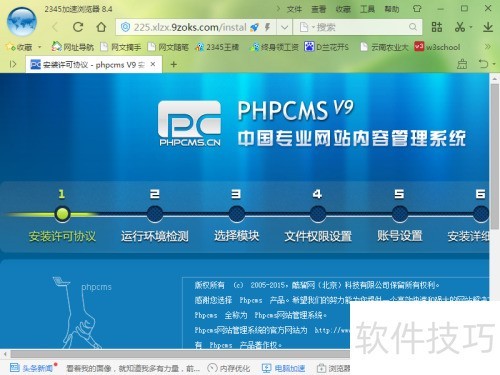
Task: Click the horizontal scrollbar thumb
Action: 180,354
